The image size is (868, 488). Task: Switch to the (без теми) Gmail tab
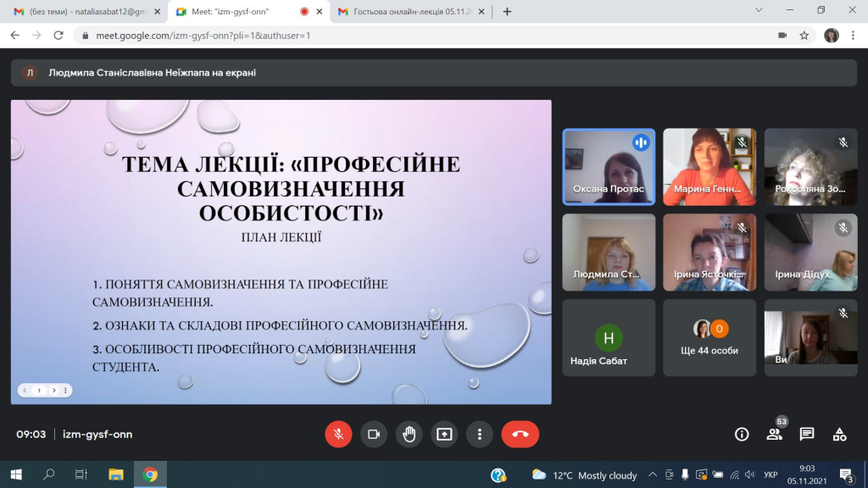tap(83, 12)
